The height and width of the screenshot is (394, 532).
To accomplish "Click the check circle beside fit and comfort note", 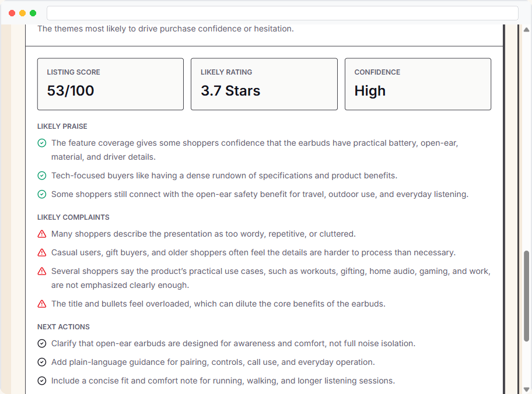I will (x=42, y=381).
